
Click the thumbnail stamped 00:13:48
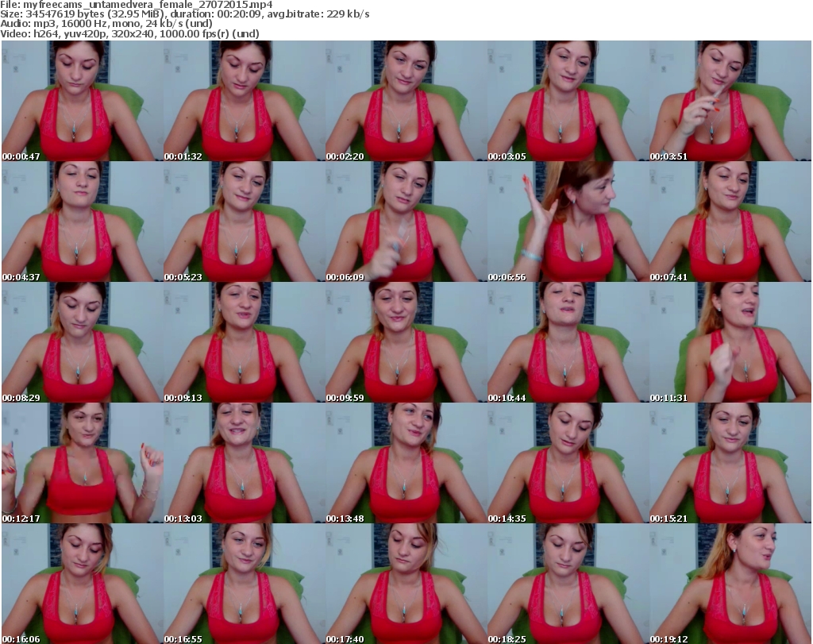[x=406, y=463]
